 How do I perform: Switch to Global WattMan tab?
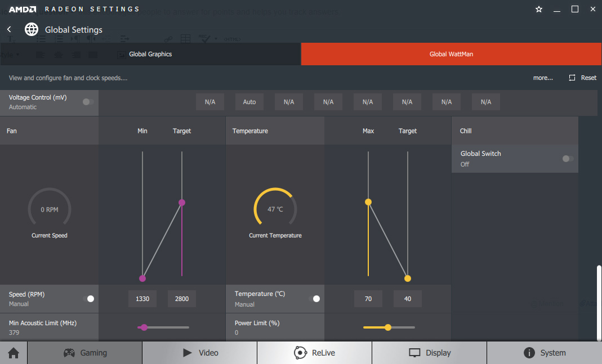451,54
